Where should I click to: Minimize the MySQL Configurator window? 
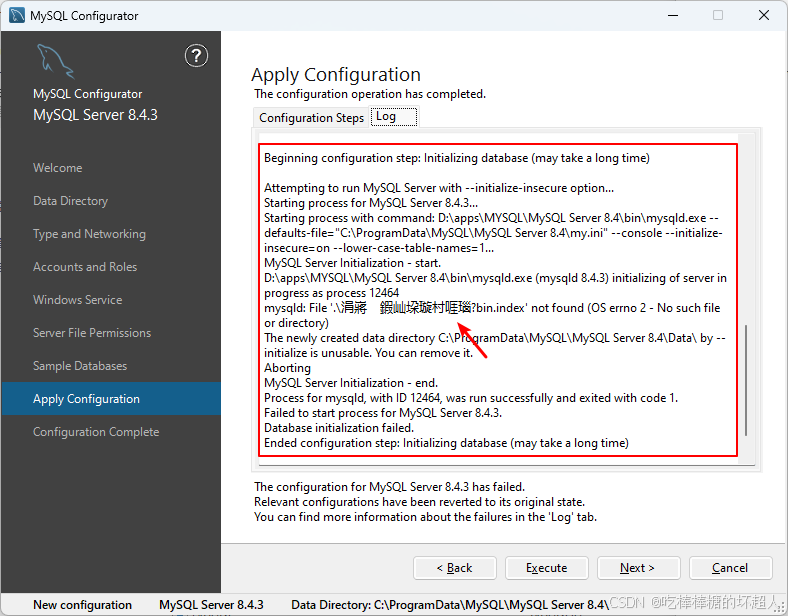673,15
